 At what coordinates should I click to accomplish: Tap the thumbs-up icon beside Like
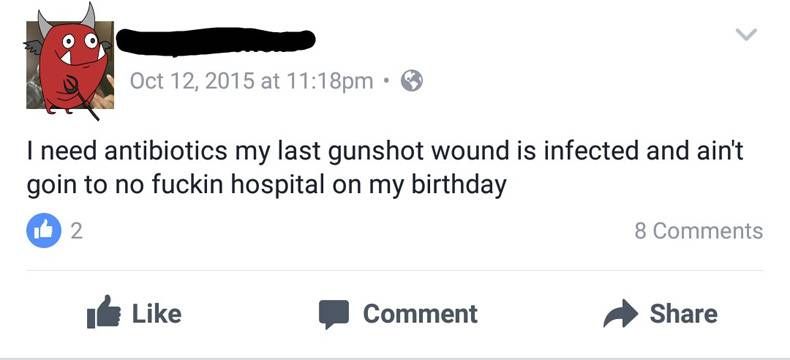(104, 312)
